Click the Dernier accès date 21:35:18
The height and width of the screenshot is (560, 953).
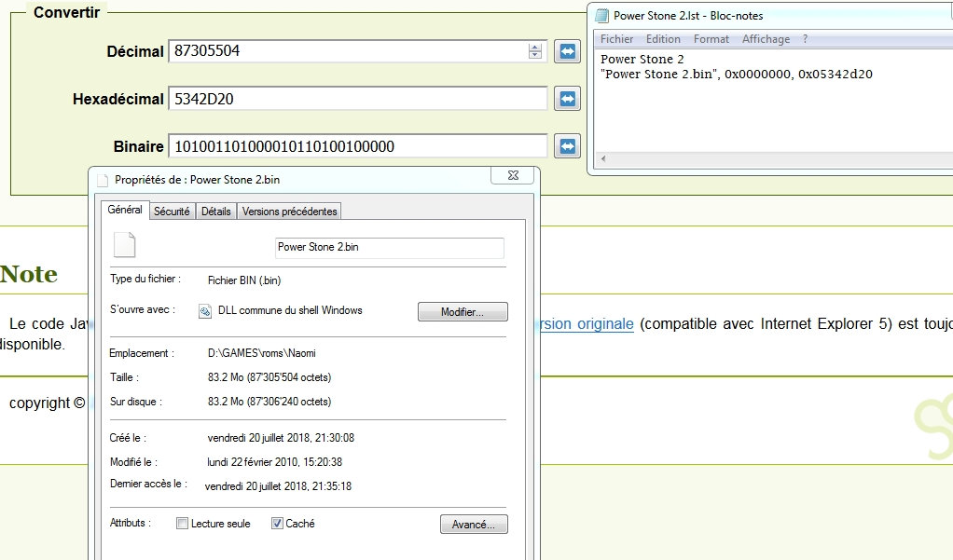pyautogui.click(x=278, y=486)
